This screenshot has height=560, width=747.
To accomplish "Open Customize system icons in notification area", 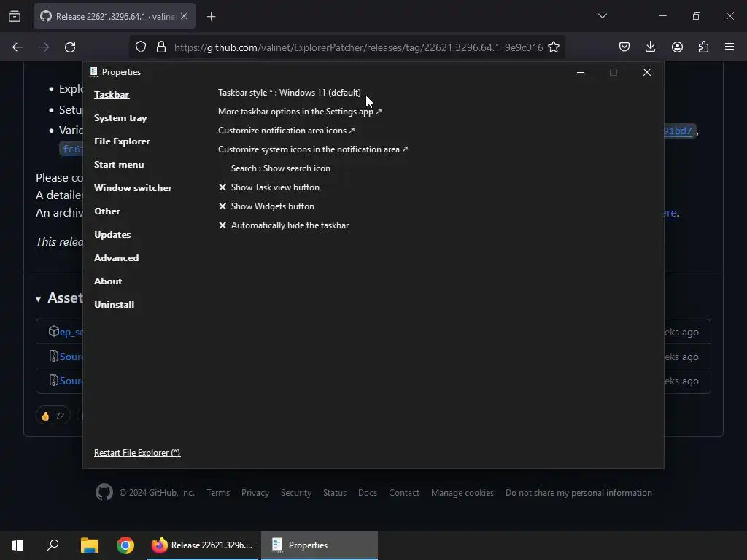I will coord(313,149).
